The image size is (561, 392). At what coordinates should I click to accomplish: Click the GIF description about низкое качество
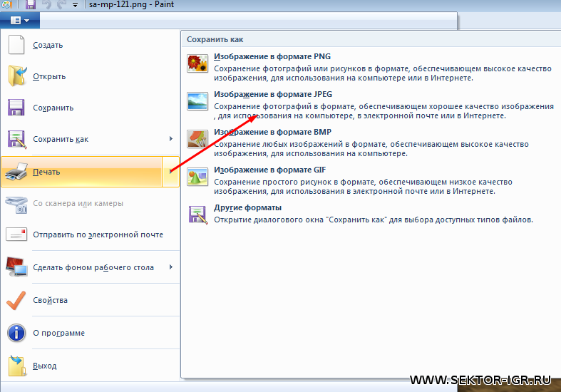click(363, 186)
